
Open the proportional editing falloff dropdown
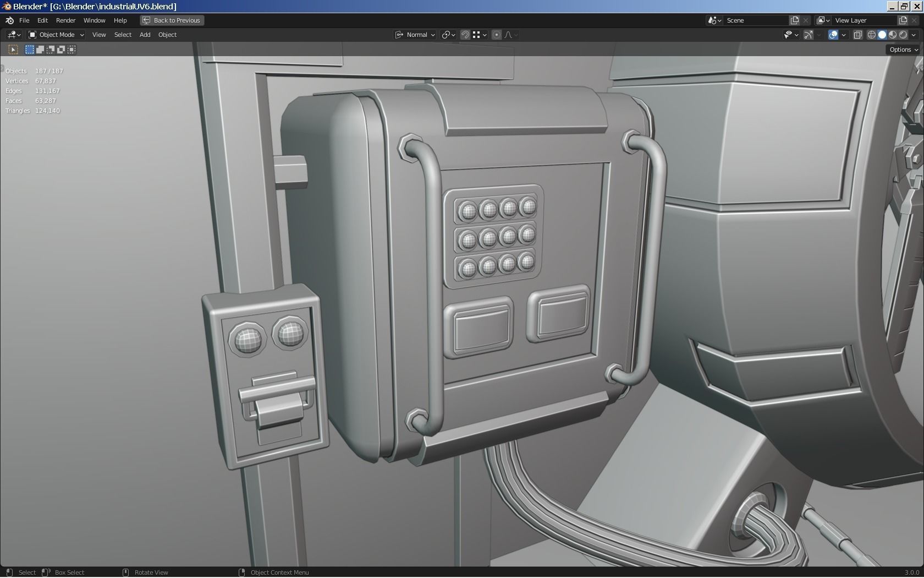click(511, 35)
